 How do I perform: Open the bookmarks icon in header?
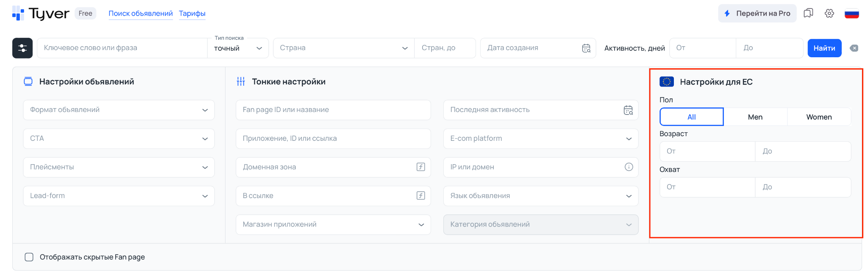808,13
